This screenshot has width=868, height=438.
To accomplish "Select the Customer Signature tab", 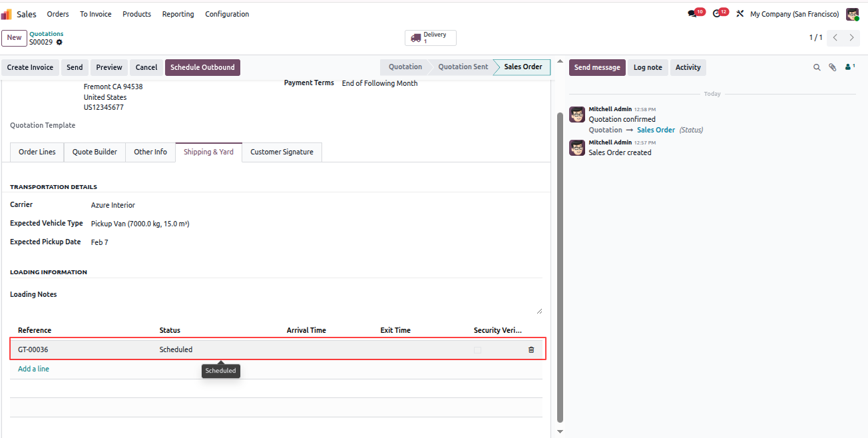I will 282,152.
